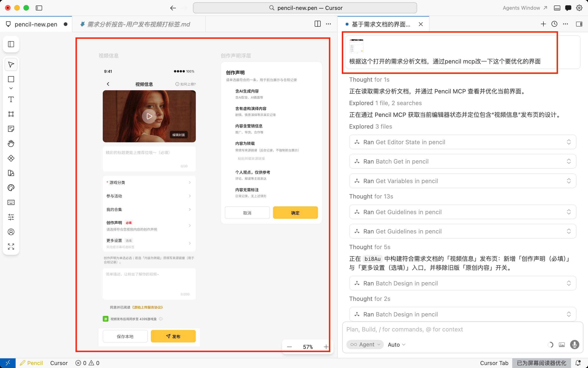This screenshot has height=368, width=588.
Task: Select the Frame tool
Action: [11, 114]
